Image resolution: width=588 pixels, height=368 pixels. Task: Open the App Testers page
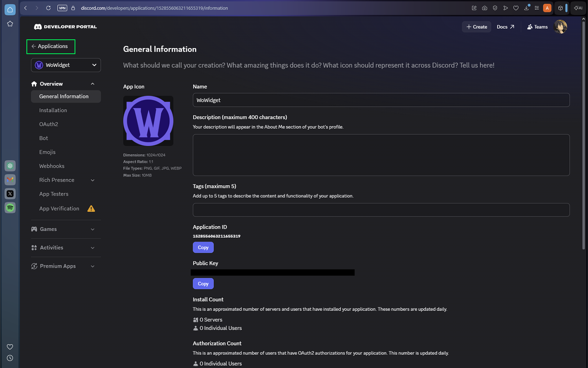[x=54, y=194]
